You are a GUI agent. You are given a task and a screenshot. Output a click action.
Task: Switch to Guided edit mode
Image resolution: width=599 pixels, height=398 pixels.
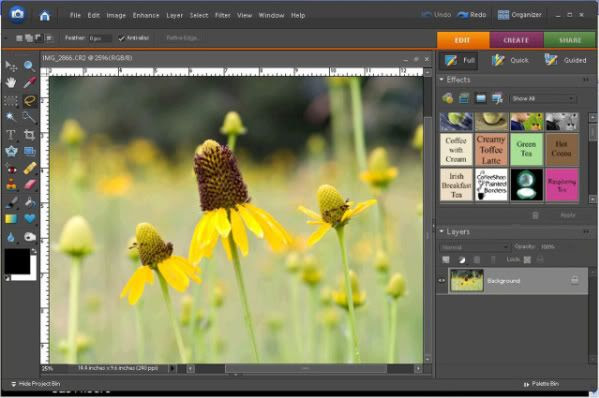[566, 60]
